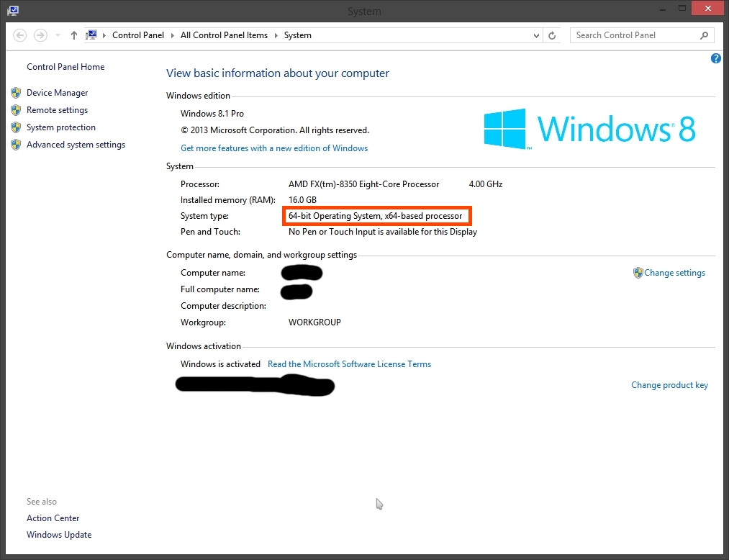
Task: Click the Windows is activated status text
Action: 220,364
